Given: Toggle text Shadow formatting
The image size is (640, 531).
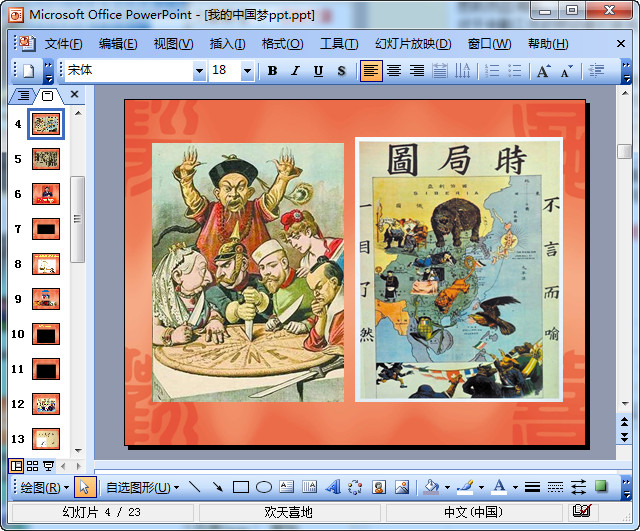Looking at the screenshot, I should click(x=342, y=71).
